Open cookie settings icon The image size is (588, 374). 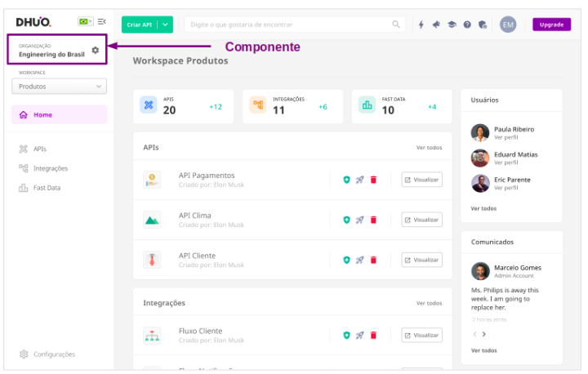483,24
